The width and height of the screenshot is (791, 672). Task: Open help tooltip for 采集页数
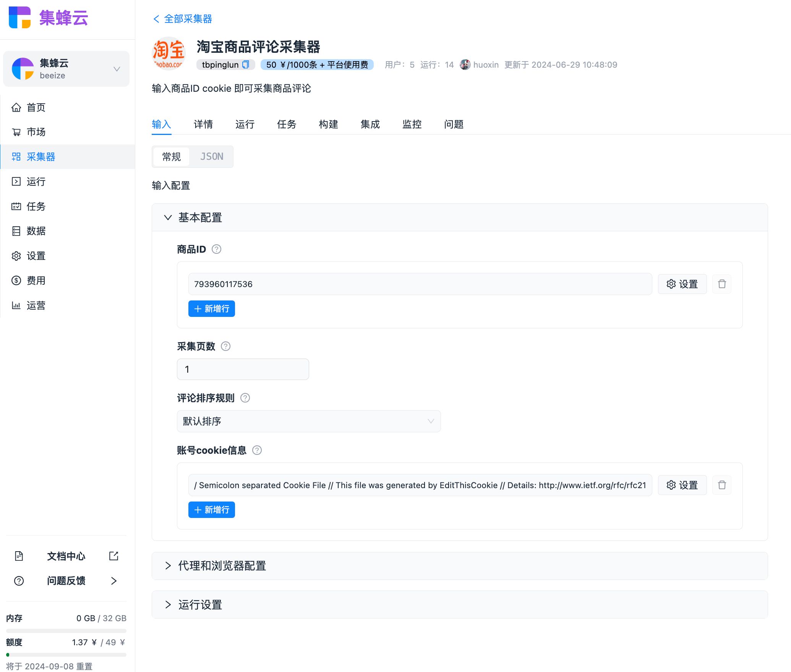tap(225, 346)
